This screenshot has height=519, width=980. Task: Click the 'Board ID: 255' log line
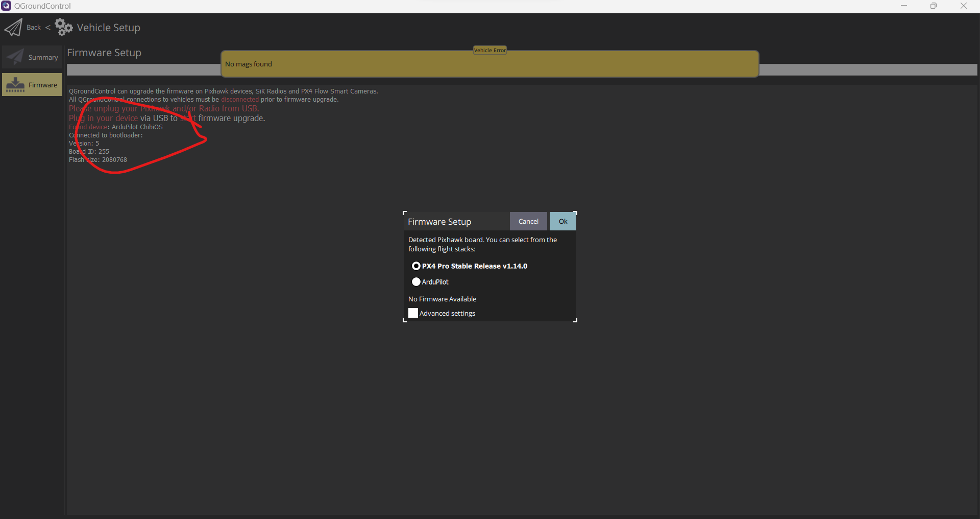pyautogui.click(x=89, y=152)
